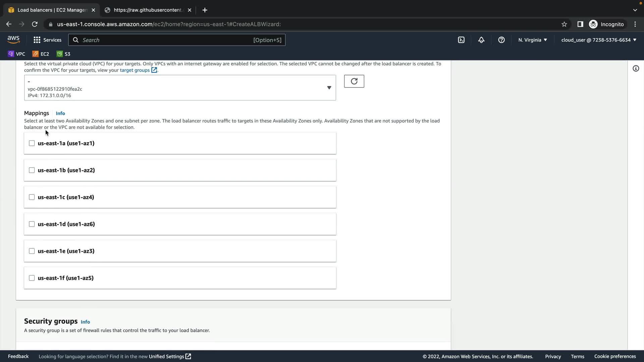The width and height of the screenshot is (644, 362).
Task: Open the target groups link
Action: click(x=135, y=70)
